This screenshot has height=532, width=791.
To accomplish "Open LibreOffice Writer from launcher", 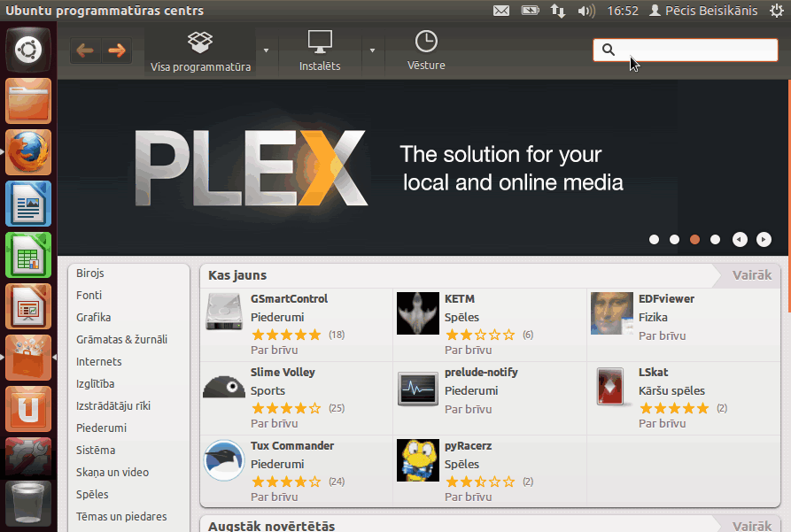I will pyautogui.click(x=28, y=204).
